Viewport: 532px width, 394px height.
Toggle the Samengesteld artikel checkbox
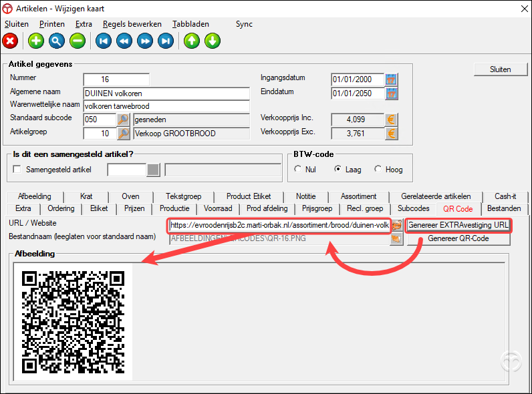[17, 169]
